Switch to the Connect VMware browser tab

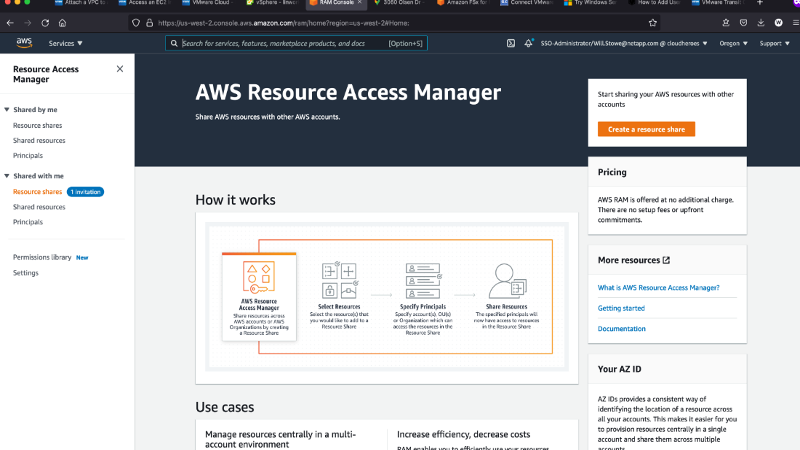(528, 3)
